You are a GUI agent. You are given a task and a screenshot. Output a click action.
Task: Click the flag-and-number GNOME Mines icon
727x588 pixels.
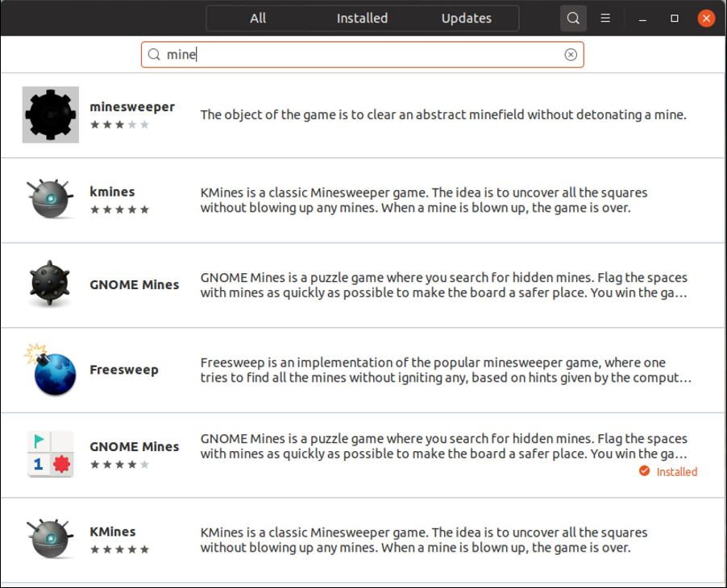(x=51, y=454)
